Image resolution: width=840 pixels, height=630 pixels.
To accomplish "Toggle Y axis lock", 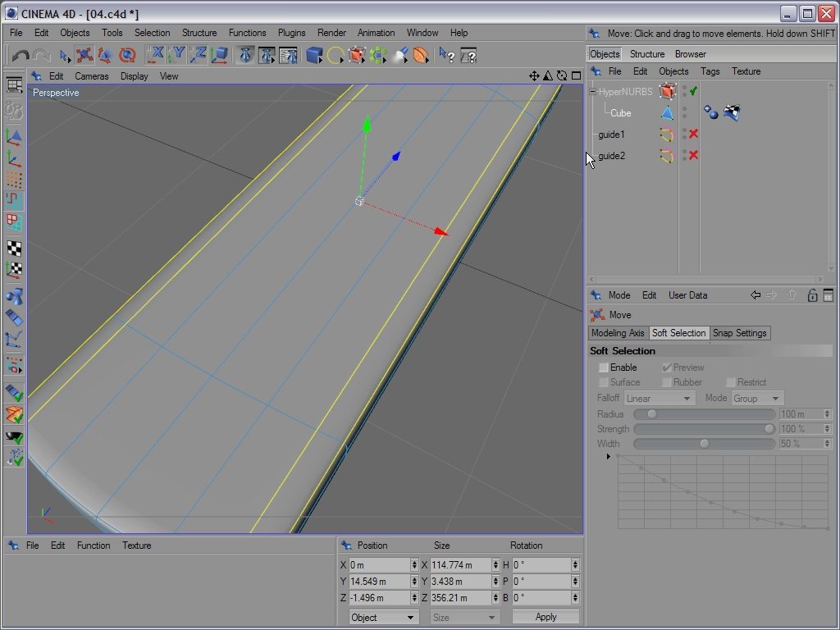I will (176, 55).
